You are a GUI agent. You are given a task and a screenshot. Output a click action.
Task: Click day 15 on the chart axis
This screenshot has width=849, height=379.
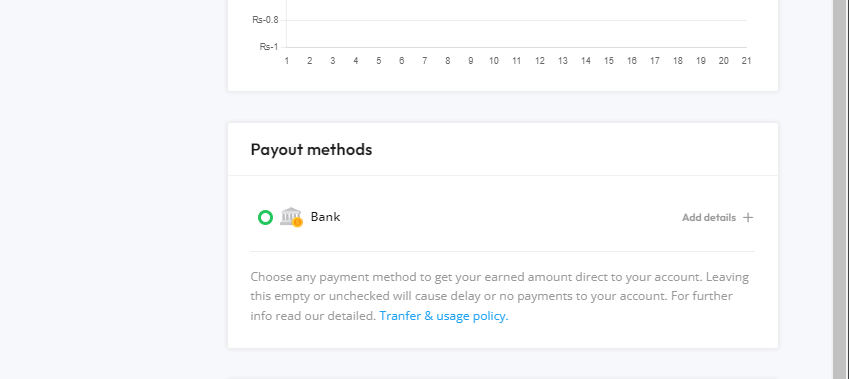click(609, 61)
